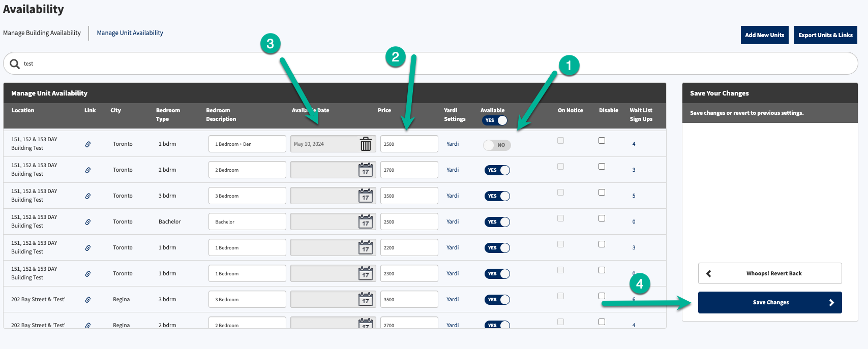Check Disable box for Toronto 3 bdrm row
Image resolution: width=868 pixels, height=349 pixels.
602,192
